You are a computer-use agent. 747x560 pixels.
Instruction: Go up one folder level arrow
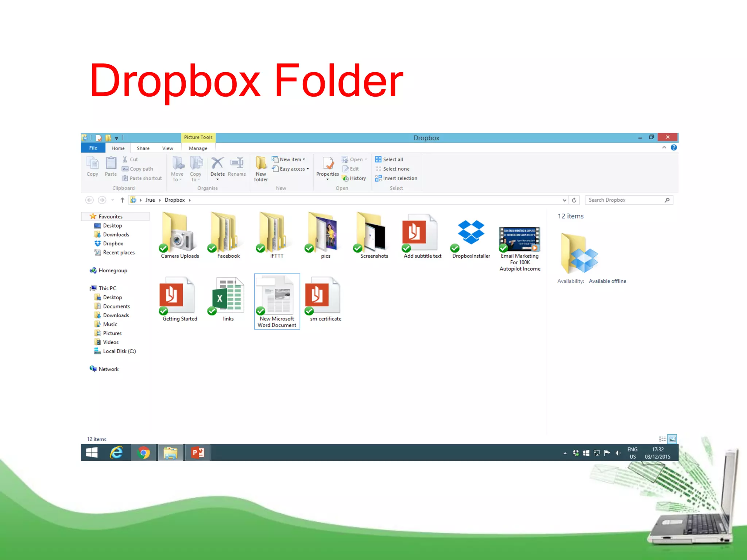point(122,200)
